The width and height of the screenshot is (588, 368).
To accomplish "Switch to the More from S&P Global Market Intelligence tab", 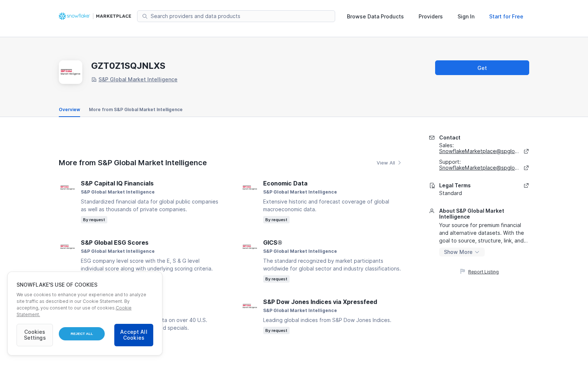I will [136, 110].
